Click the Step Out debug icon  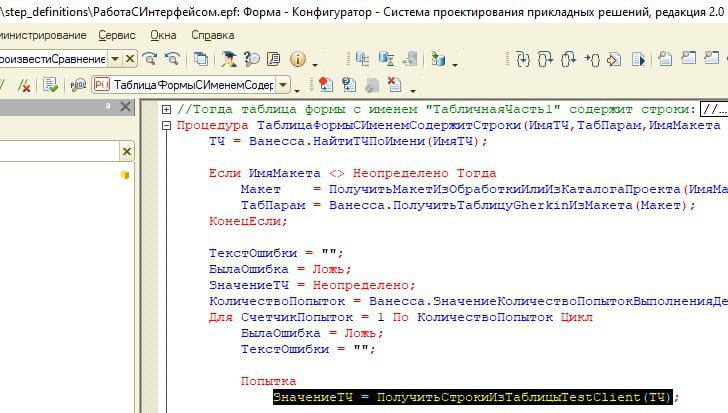pyautogui.click(x=568, y=59)
